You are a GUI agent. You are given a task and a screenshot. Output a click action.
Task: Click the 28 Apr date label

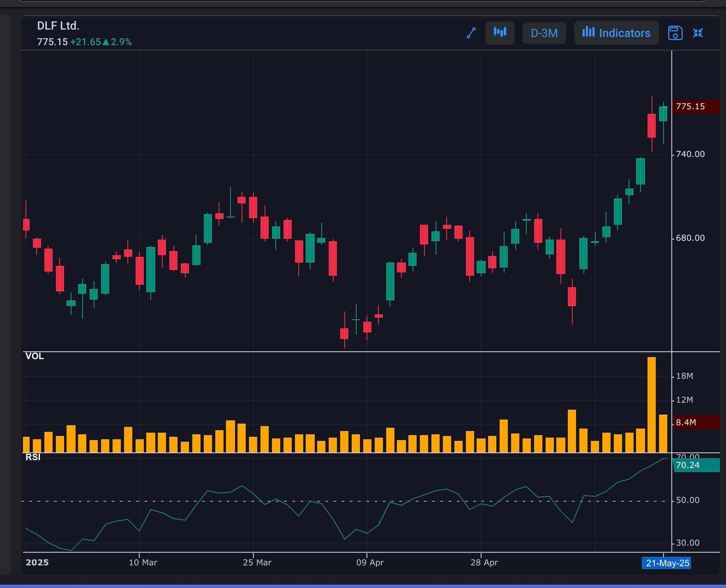(484, 563)
